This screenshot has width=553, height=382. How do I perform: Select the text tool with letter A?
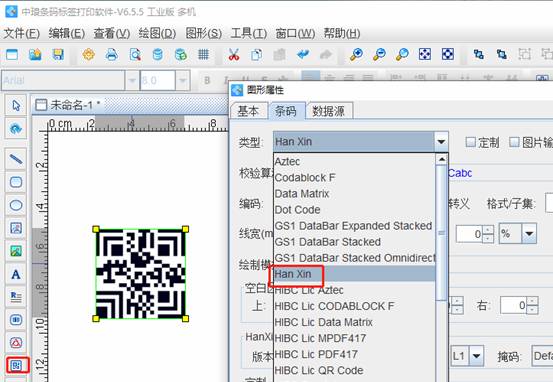click(16, 274)
